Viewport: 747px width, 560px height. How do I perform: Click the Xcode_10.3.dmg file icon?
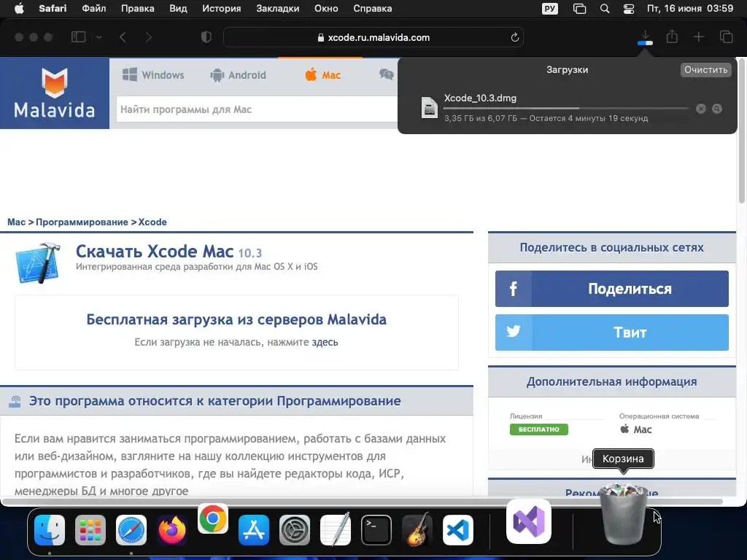[429, 107]
